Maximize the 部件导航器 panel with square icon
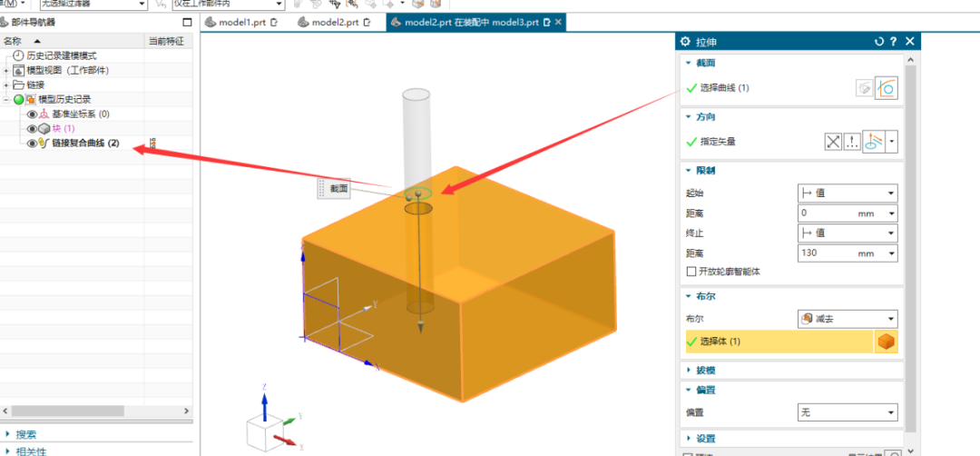The width and height of the screenshot is (980, 456). pos(187,22)
